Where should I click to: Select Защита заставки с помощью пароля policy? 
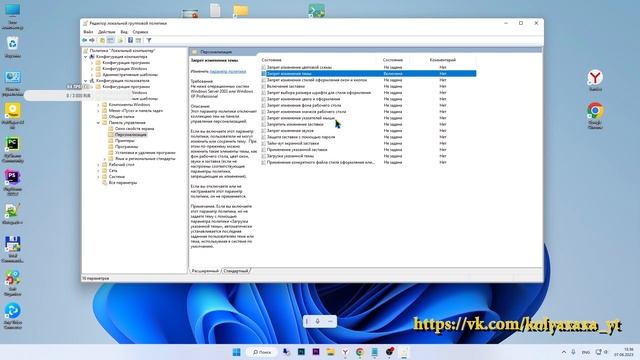pos(301,137)
